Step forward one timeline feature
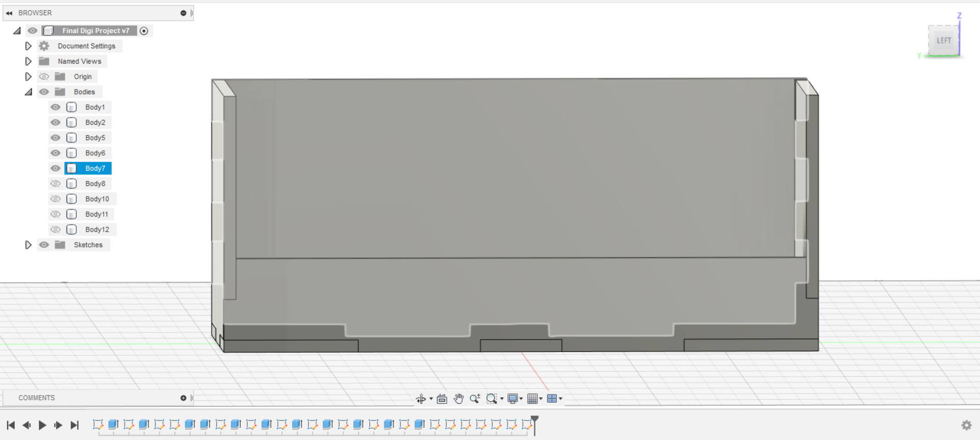This screenshot has width=980, height=440. point(58,425)
